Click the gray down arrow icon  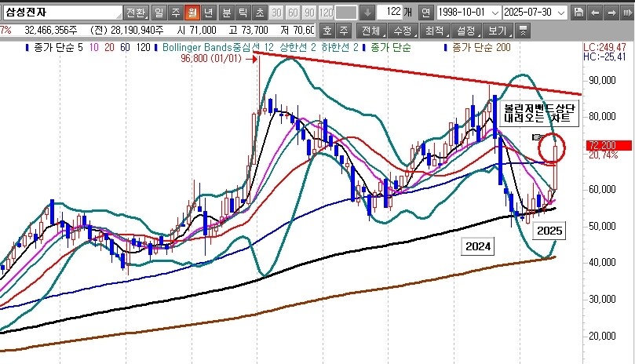pos(367,13)
